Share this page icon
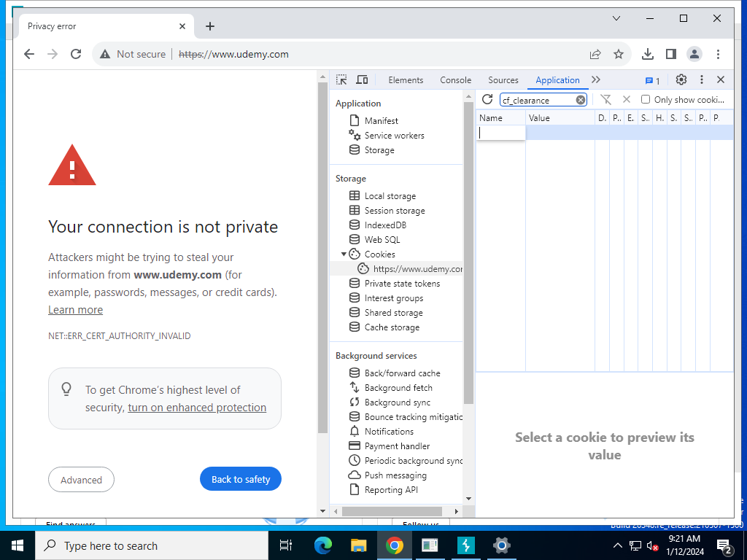This screenshot has height=560, width=747. pos(595,54)
